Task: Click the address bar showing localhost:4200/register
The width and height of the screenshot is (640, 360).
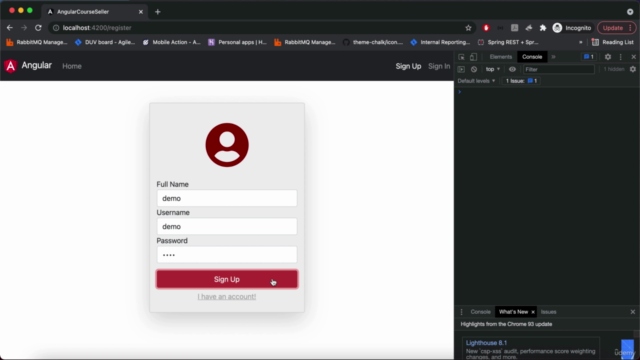Action: tap(261, 28)
